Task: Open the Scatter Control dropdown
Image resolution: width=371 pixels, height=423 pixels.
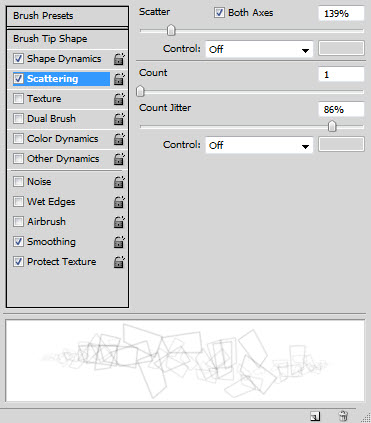Action: [x=259, y=49]
